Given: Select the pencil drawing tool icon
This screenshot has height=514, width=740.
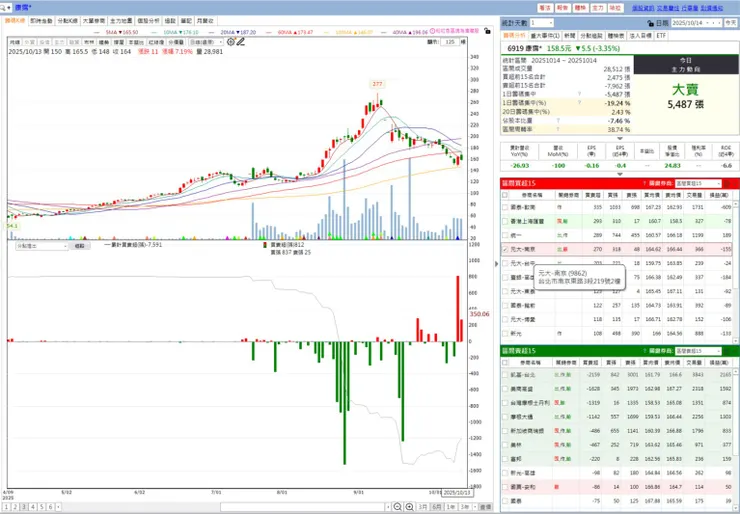Looking at the screenshot, I should click(241, 42).
